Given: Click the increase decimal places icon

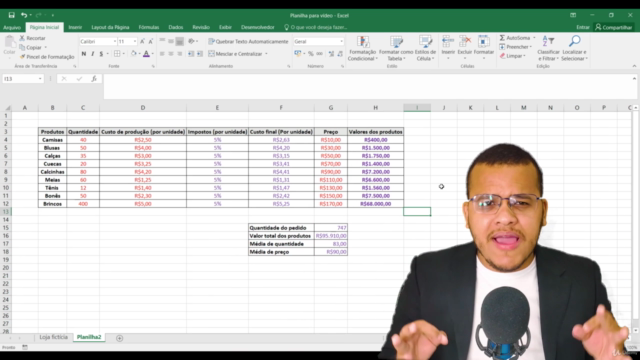Looking at the screenshot, I should (x=331, y=53).
